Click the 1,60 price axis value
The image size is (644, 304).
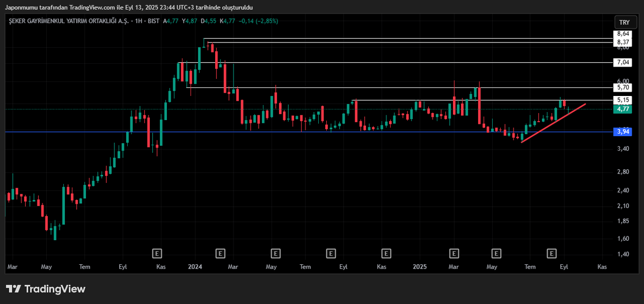point(623,238)
